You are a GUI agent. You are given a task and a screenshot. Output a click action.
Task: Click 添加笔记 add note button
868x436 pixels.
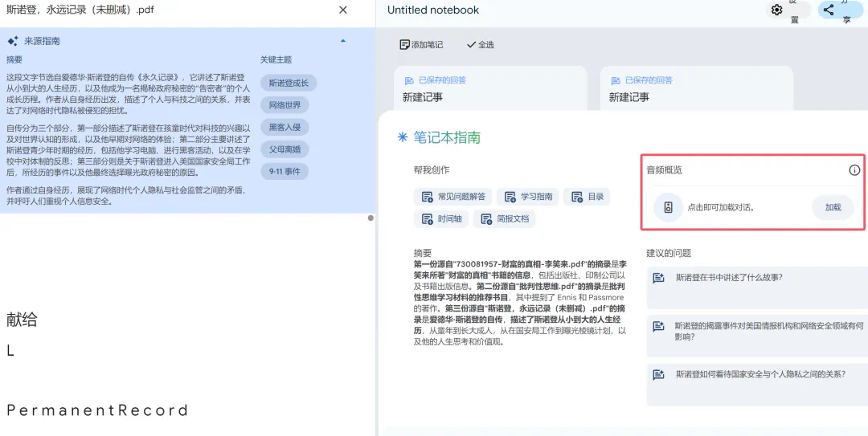(421, 45)
